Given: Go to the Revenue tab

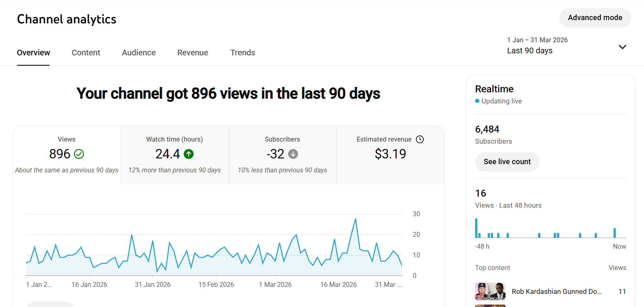Looking at the screenshot, I should click(x=192, y=53).
